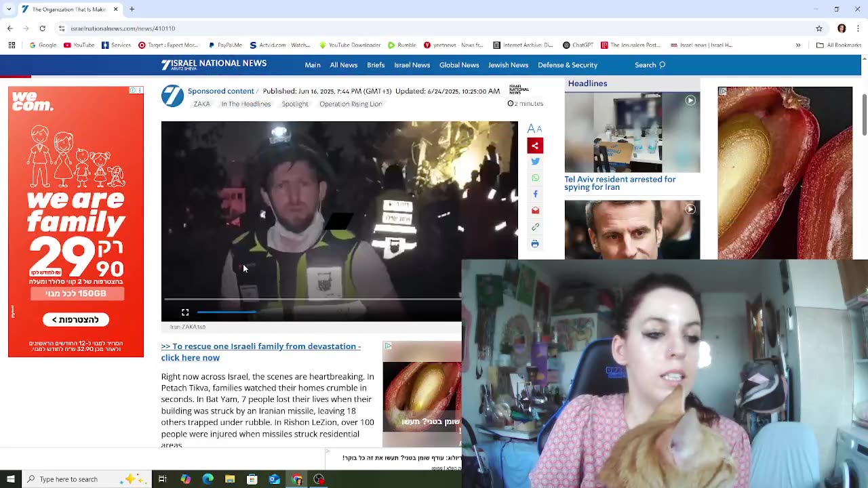Open the Spotlight tag
Image resolution: width=868 pixels, height=488 pixels.
[x=295, y=104]
